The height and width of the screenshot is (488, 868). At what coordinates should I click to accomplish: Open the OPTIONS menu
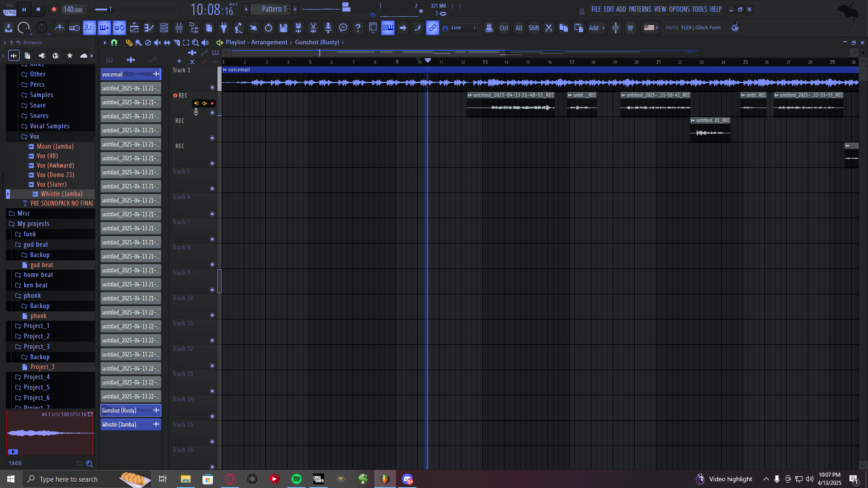point(679,9)
